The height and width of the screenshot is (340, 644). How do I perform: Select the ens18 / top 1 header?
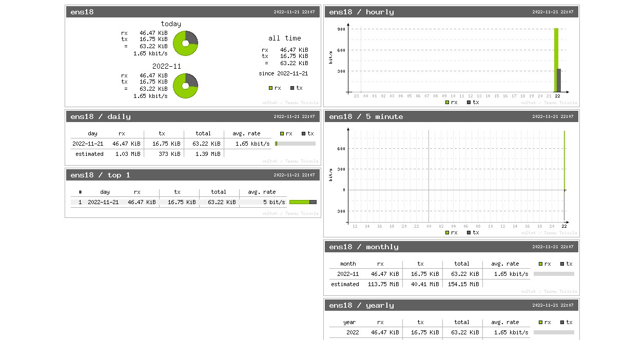click(193, 175)
